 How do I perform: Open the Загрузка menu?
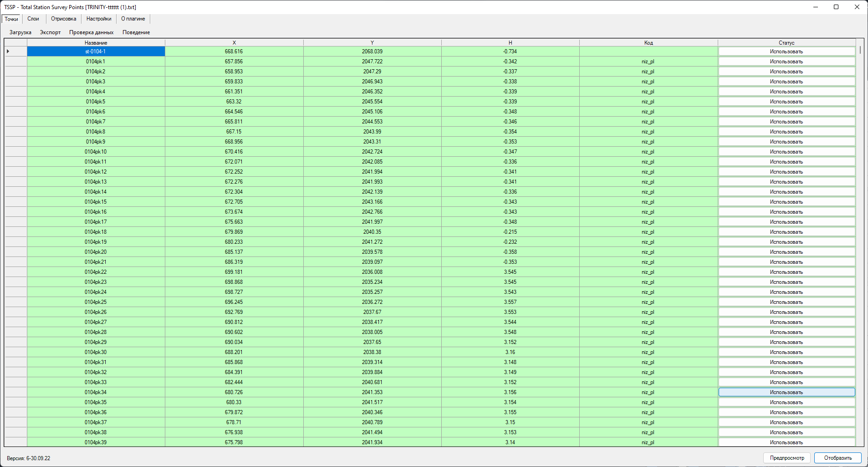click(20, 32)
